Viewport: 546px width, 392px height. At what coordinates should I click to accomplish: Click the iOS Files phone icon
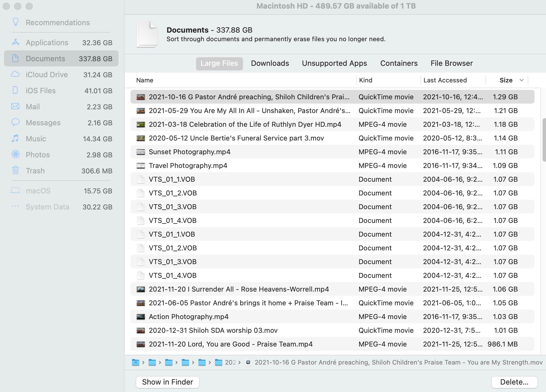tap(15, 90)
